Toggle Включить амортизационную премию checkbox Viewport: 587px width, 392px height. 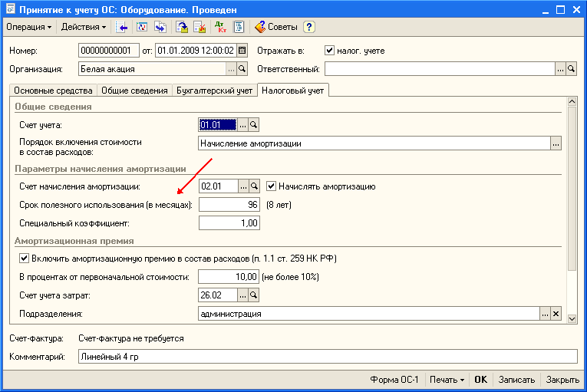click(x=25, y=258)
